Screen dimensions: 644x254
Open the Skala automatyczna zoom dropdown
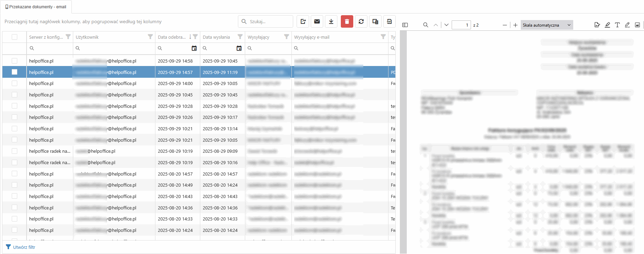tap(547, 25)
